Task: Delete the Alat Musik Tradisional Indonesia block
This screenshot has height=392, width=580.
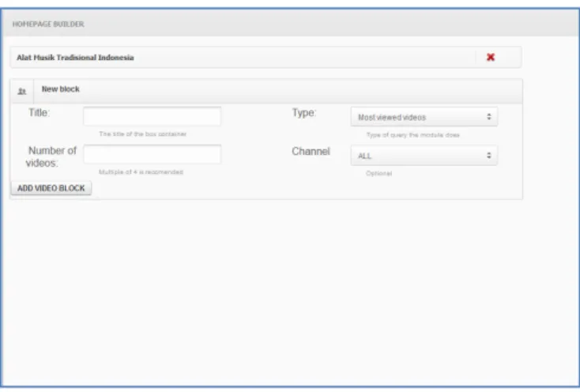Action: coord(491,57)
